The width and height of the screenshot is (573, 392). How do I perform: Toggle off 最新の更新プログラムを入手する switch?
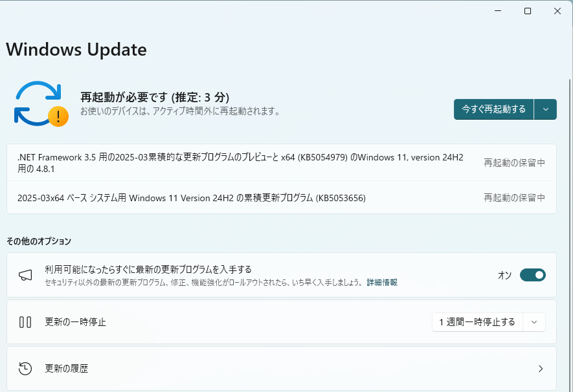tap(533, 275)
